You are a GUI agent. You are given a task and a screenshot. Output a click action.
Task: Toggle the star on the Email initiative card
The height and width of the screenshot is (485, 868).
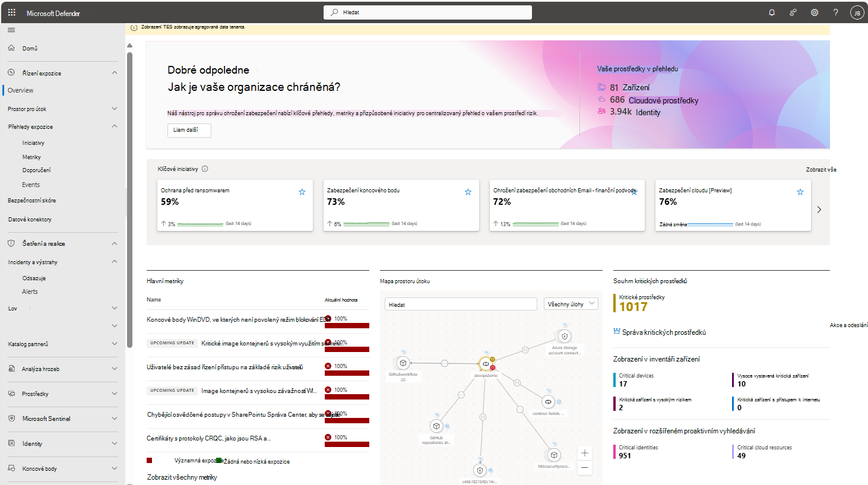(634, 192)
